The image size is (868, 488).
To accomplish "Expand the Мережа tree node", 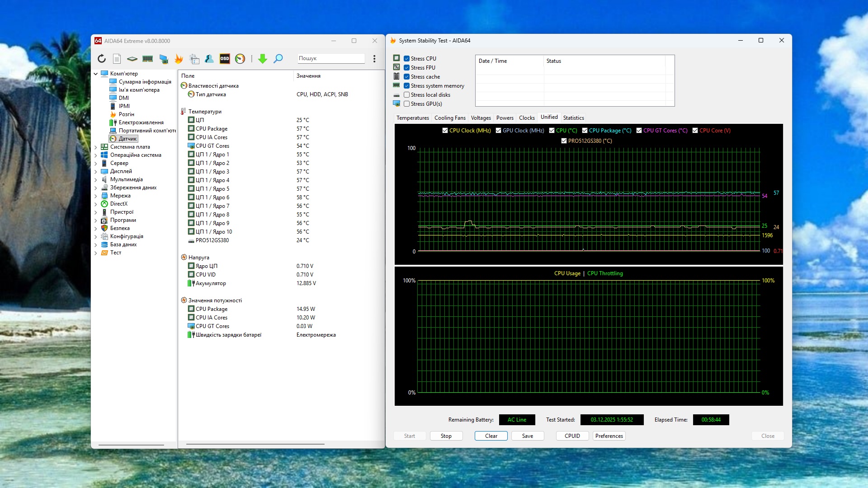I will [96, 196].
